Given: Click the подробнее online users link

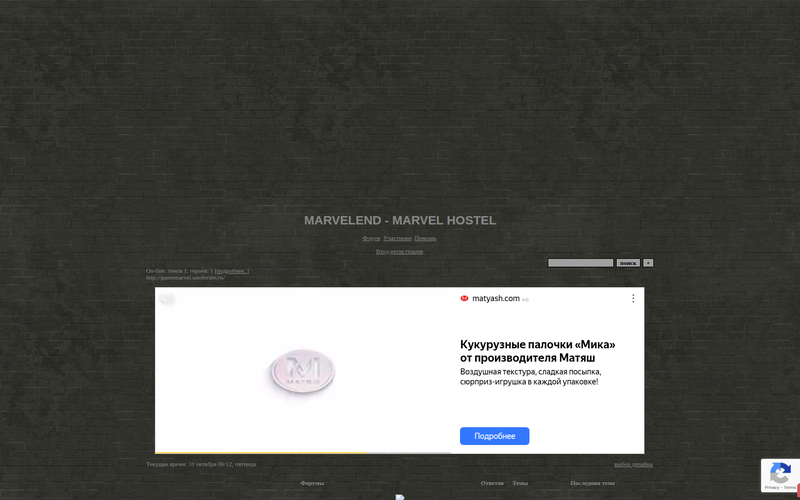Looking at the screenshot, I should point(232,271).
